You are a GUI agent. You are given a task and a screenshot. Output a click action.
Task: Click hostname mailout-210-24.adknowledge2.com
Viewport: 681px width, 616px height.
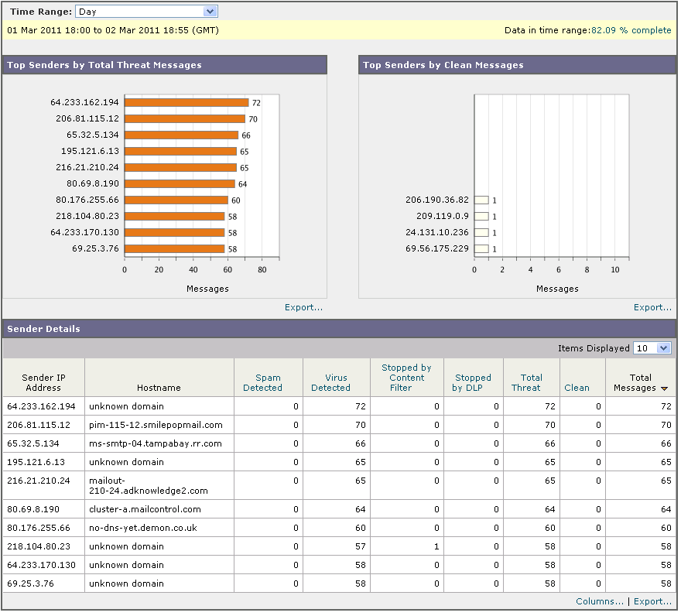tap(149, 486)
